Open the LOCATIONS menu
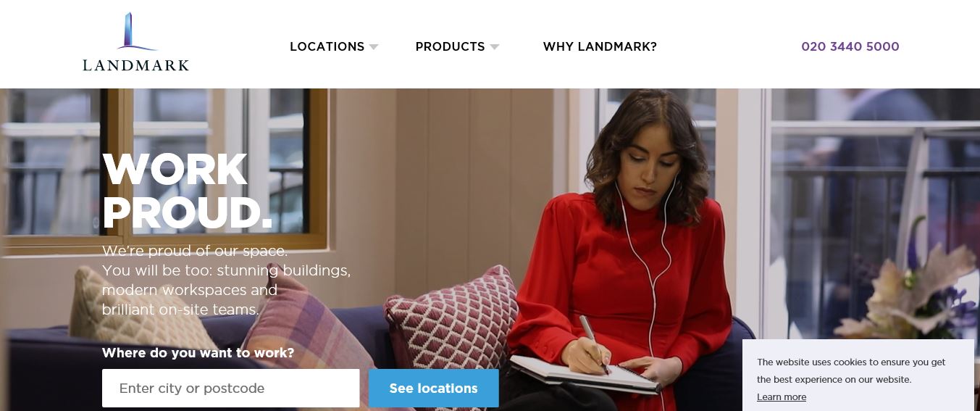This screenshot has width=980, height=411. [x=327, y=46]
